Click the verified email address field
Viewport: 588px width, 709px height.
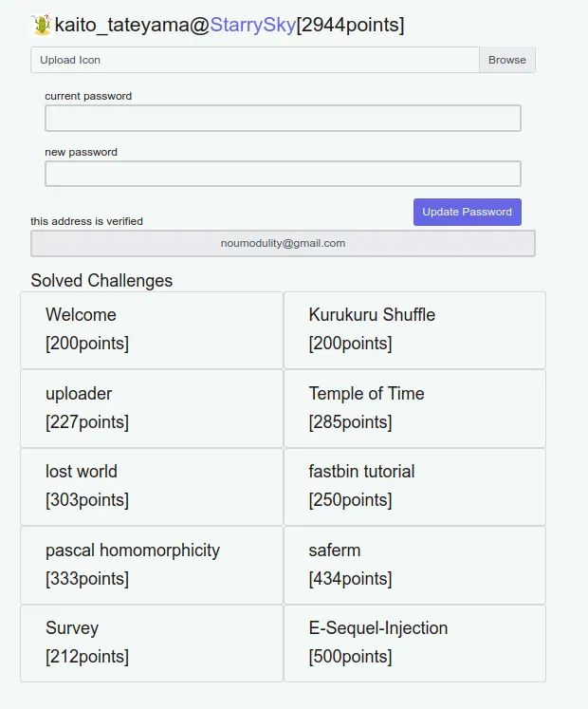pyautogui.click(x=283, y=243)
